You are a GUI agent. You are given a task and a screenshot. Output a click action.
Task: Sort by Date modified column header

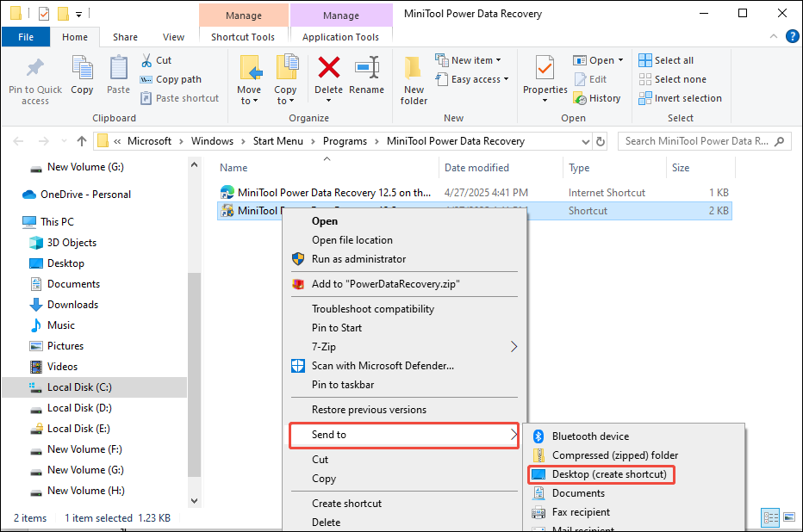476,168
